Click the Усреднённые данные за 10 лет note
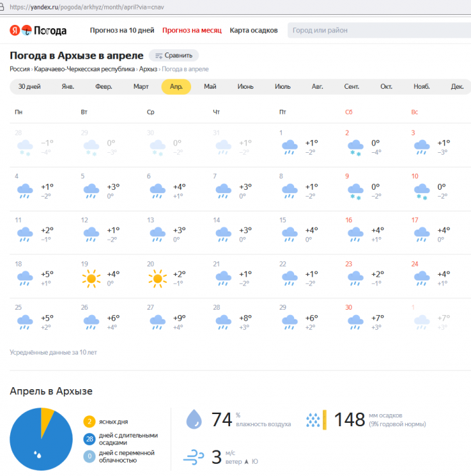 click(53, 352)
